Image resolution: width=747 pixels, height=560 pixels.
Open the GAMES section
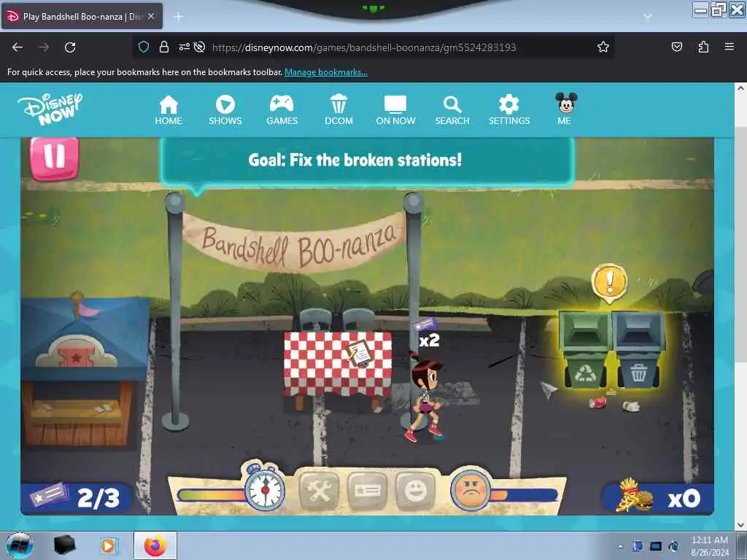(x=282, y=110)
